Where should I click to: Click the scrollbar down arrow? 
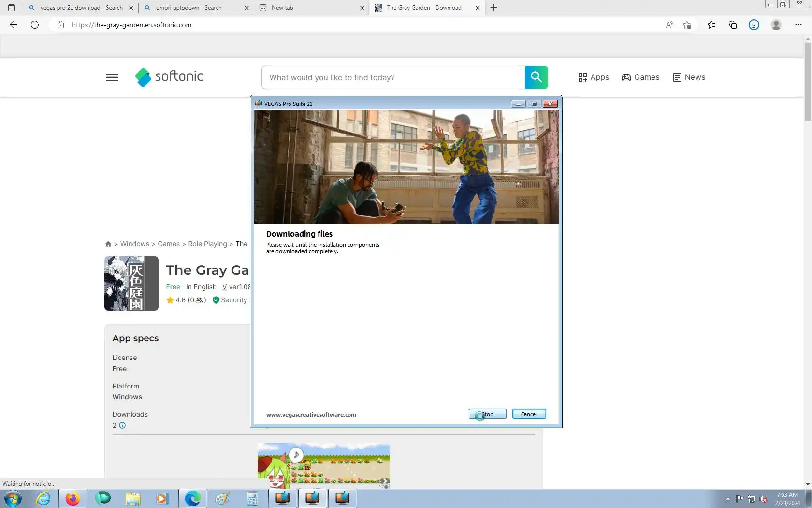[x=808, y=484]
